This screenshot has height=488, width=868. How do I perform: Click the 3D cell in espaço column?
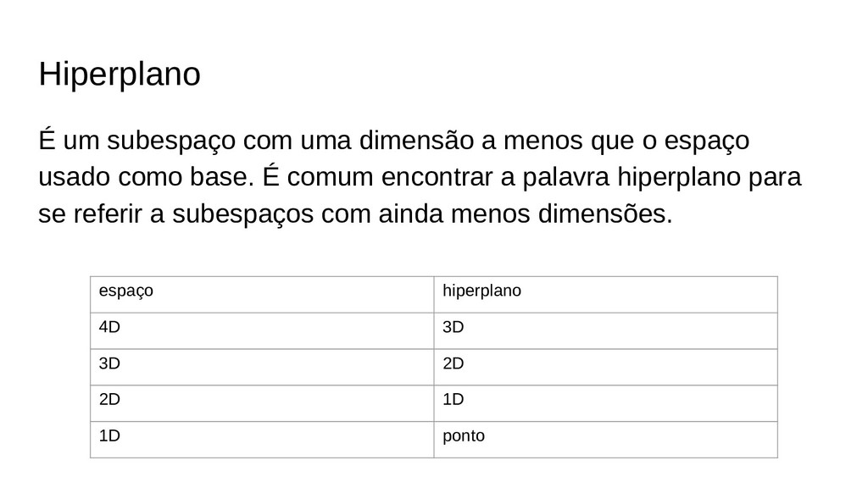point(262,367)
